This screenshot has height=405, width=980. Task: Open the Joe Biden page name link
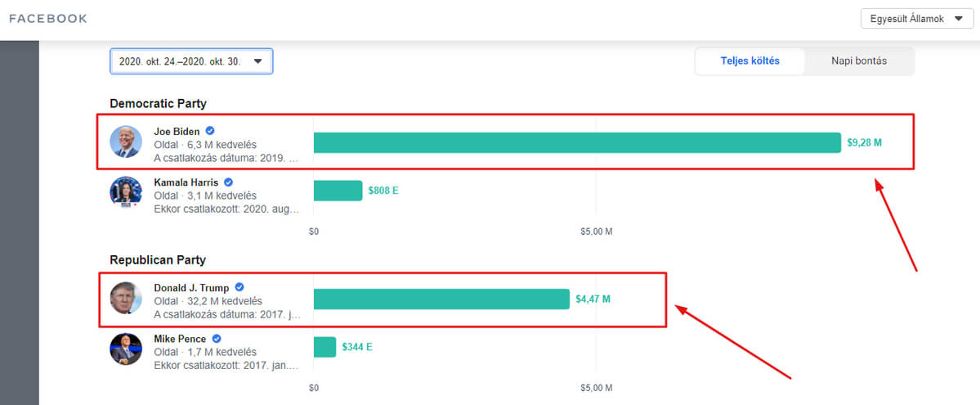click(177, 132)
